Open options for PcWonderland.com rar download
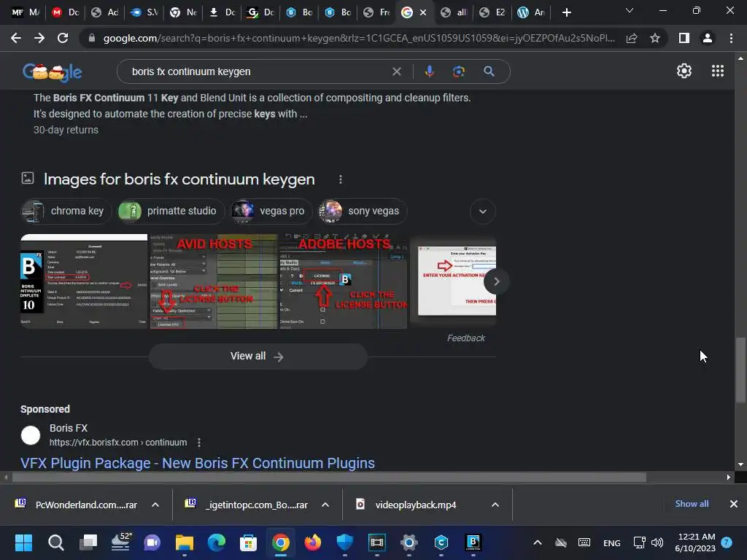 (x=155, y=505)
